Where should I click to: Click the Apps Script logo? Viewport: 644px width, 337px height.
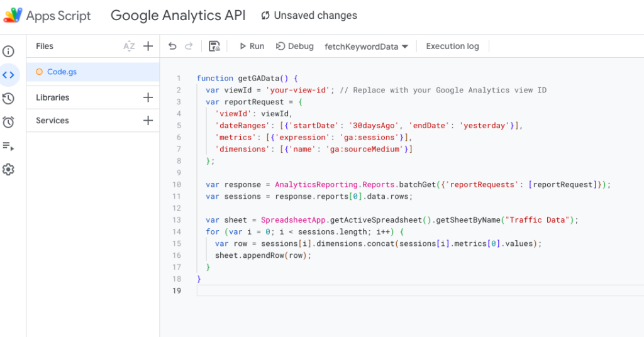coord(13,15)
